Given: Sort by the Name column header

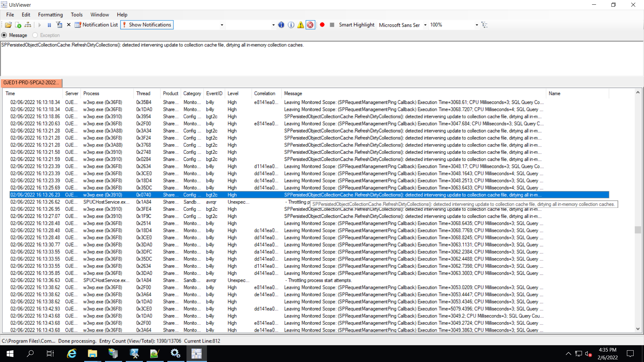Looking at the screenshot, I should click(x=578, y=94).
